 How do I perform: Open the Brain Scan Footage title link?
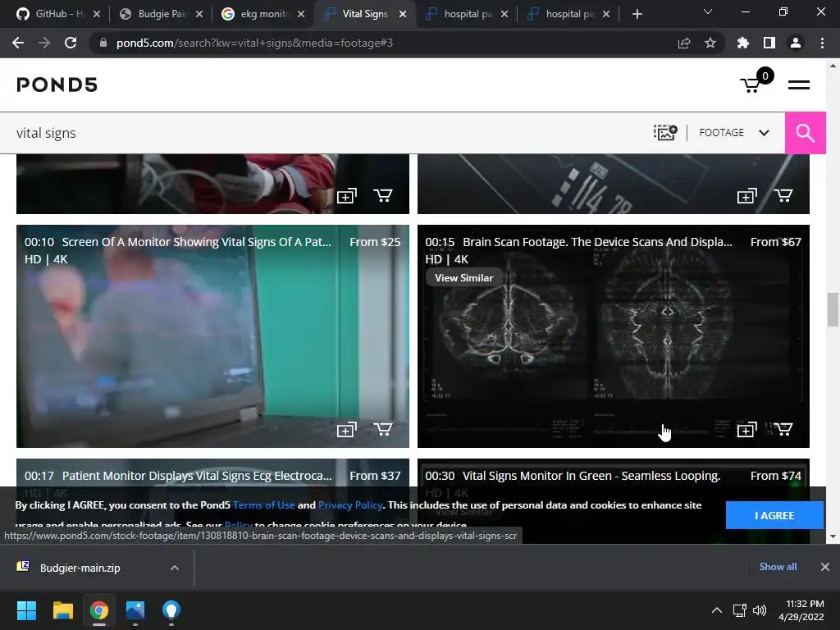(x=597, y=242)
